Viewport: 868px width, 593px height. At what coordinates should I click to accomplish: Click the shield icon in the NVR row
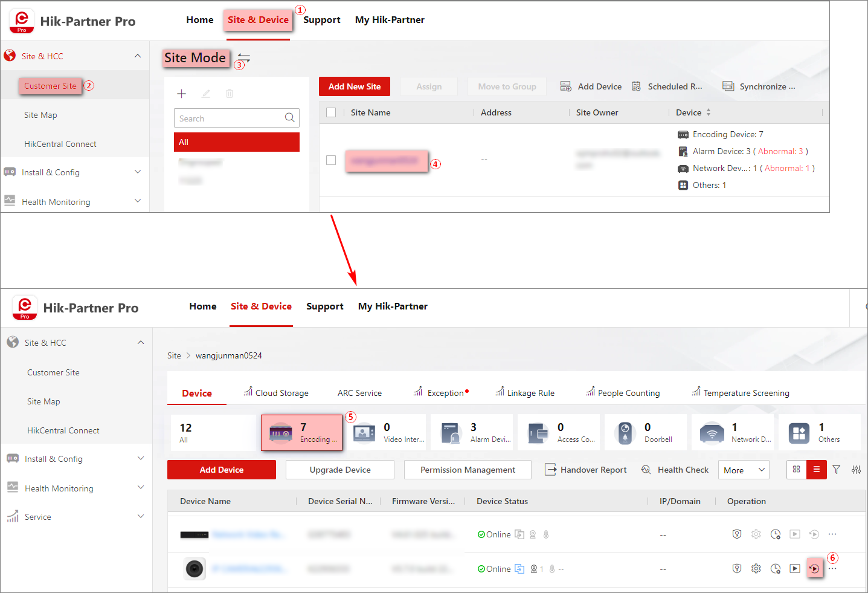click(x=737, y=534)
